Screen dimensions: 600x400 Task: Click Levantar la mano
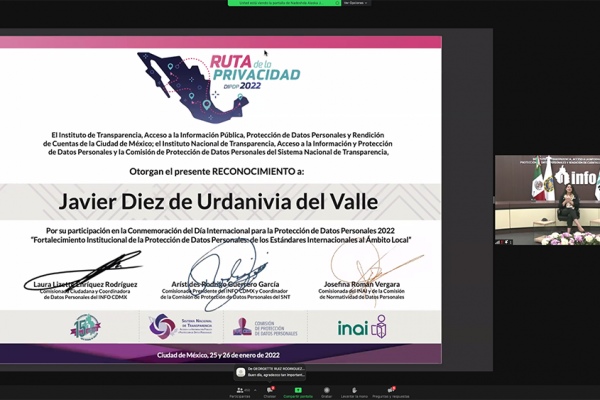click(x=354, y=392)
